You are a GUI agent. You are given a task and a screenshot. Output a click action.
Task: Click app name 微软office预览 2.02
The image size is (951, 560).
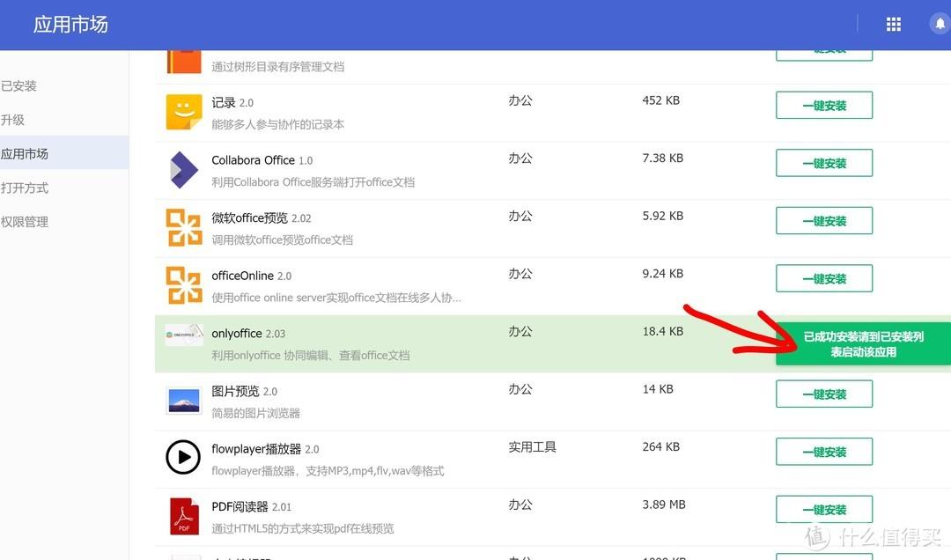[262, 217]
